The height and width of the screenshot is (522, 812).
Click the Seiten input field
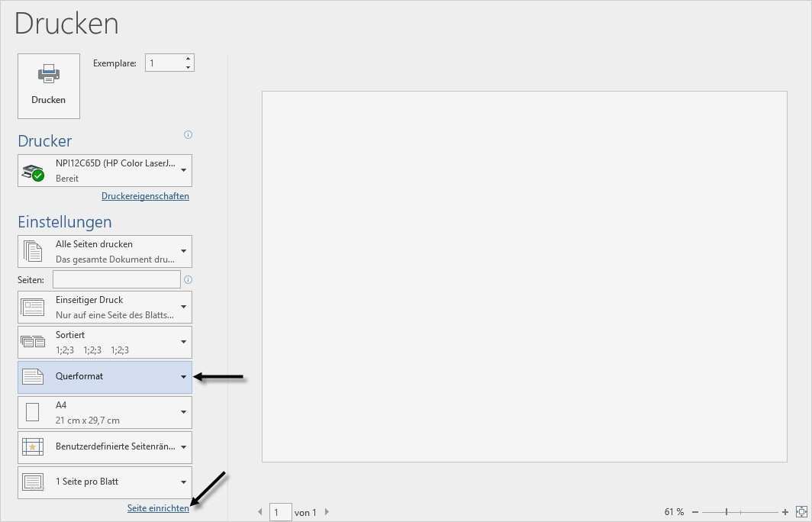point(117,279)
